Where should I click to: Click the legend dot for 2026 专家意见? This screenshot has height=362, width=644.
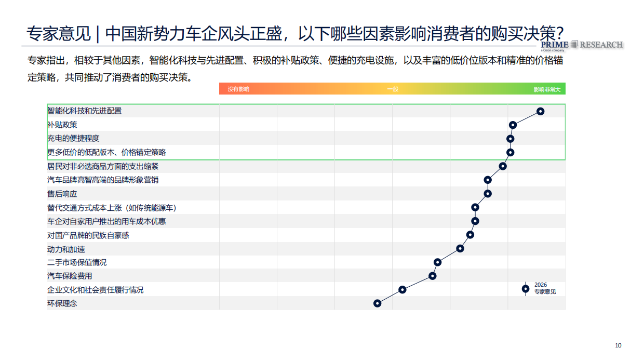[525, 288]
